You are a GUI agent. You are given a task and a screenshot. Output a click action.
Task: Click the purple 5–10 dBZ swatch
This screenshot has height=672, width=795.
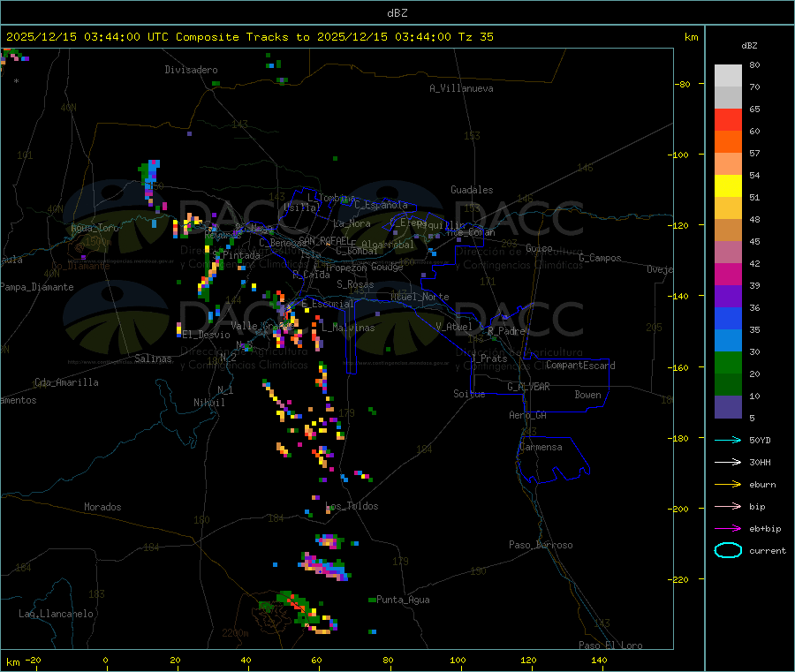point(728,407)
